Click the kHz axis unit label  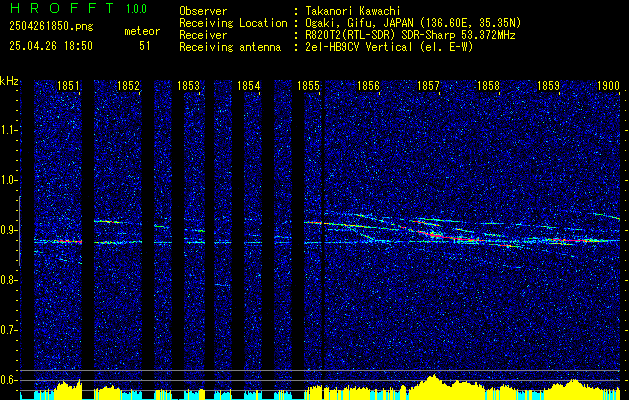point(9,81)
